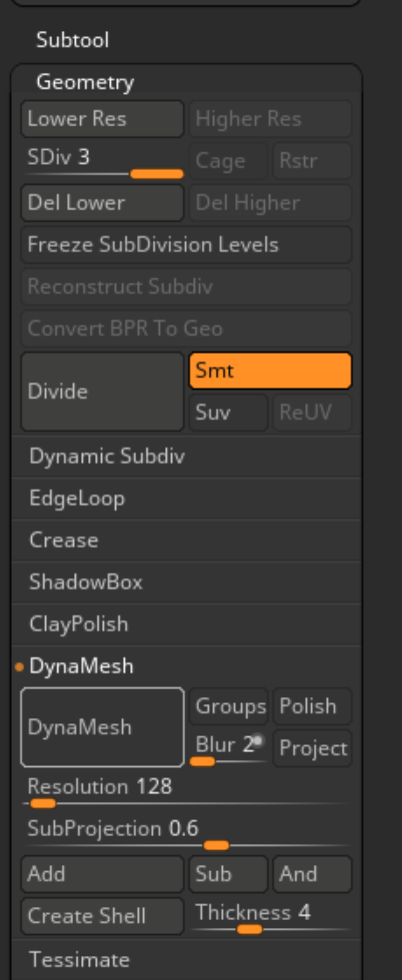
Task: Click the large Divide button
Action: (103, 392)
